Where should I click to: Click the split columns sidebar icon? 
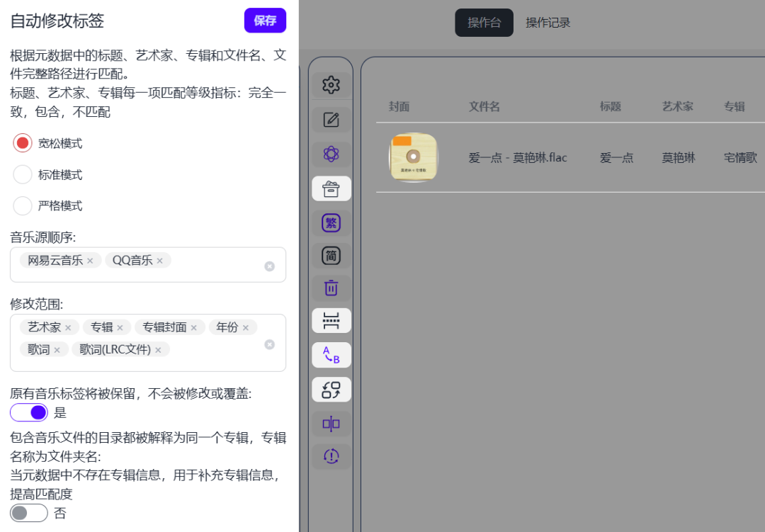(x=331, y=424)
